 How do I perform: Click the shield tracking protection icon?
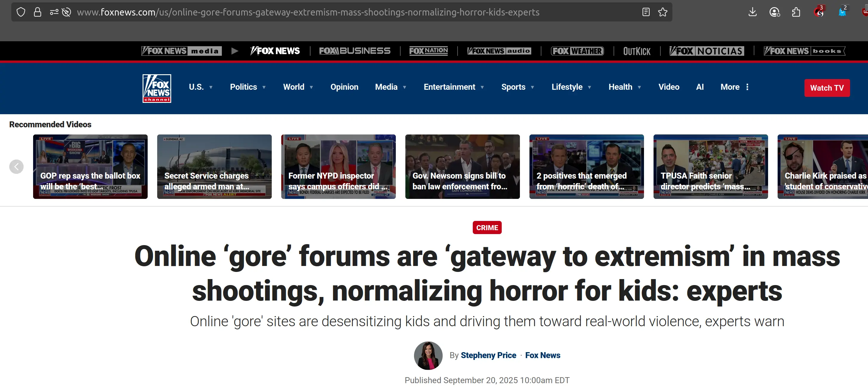click(21, 12)
